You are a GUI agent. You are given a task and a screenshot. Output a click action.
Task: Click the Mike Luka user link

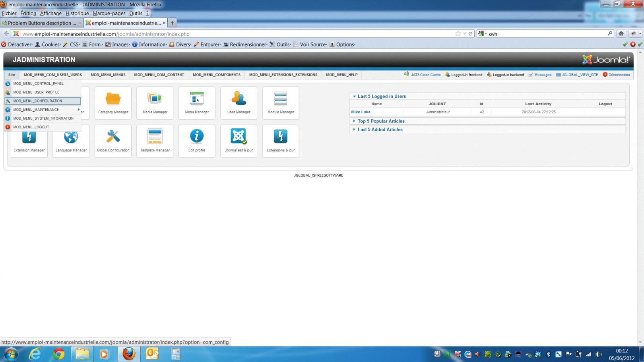click(x=360, y=112)
